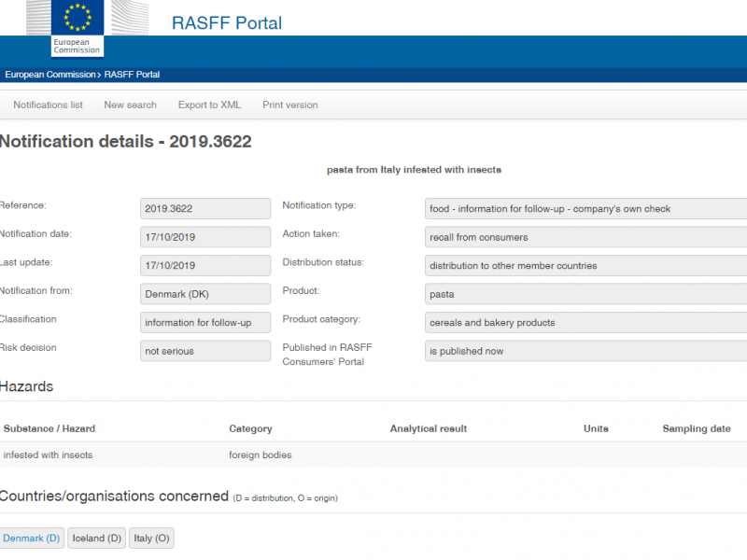The width and height of the screenshot is (747, 560).
Task: Click the Published in RASFF Consumers' Portal label
Action: tap(328, 355)
